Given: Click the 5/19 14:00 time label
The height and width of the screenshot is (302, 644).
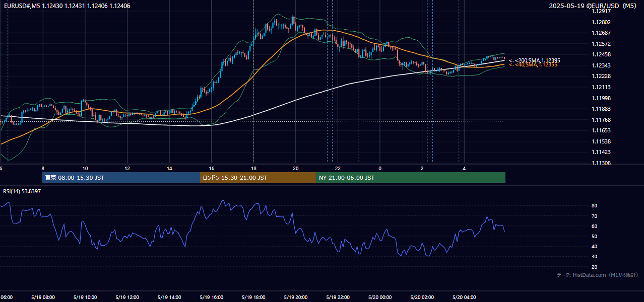Looking at the screenshot, I should click(x=169, y=297).
